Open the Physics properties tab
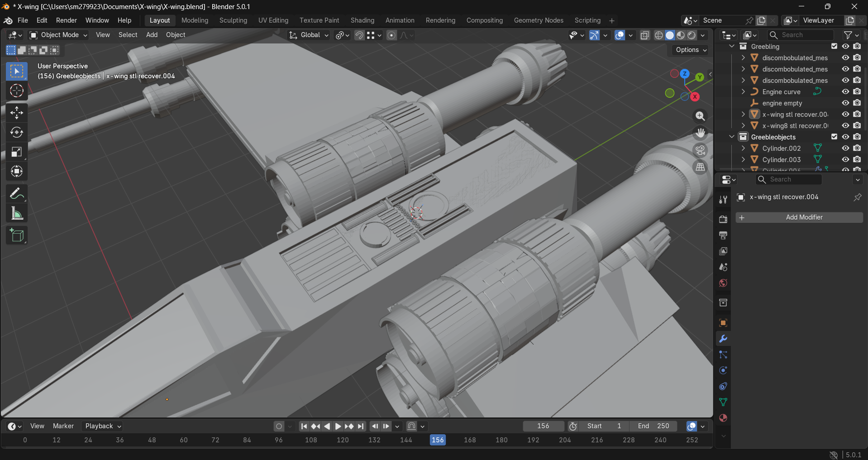Image resolution: width=868 pixels, height=460 pixels. tap(723, 370)
